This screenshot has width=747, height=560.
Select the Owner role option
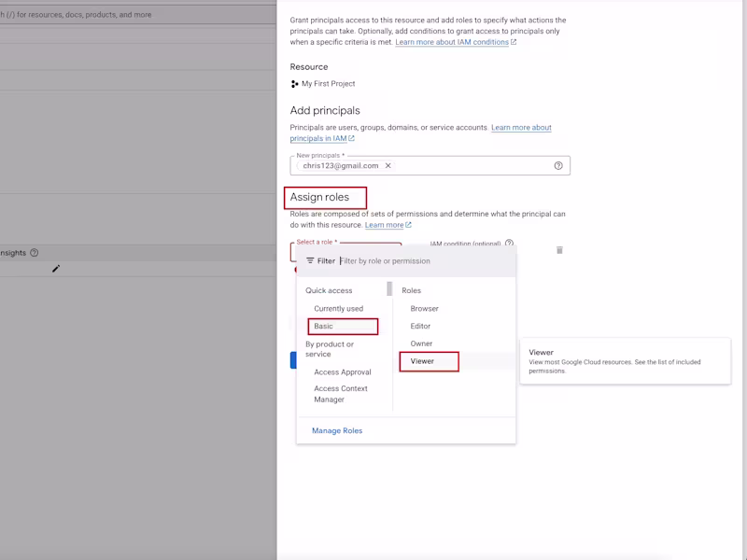pyautogui.click(x=420, y=343)
